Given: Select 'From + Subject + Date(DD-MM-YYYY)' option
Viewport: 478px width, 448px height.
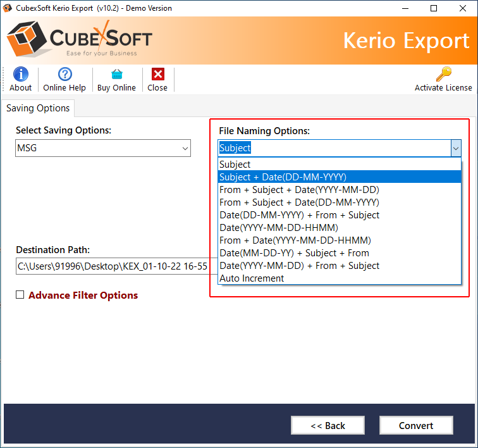Looking at the screenshot, I should [340, 202].
